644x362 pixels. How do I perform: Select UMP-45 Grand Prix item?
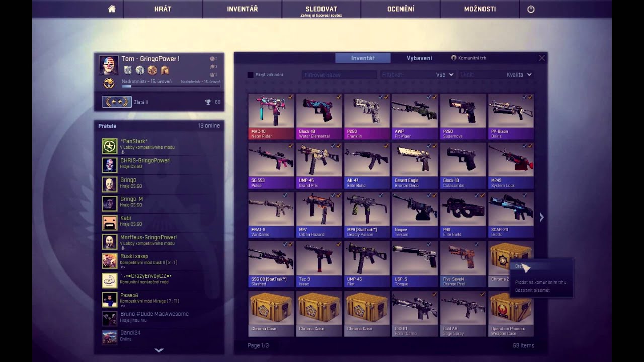pos(319,165)
